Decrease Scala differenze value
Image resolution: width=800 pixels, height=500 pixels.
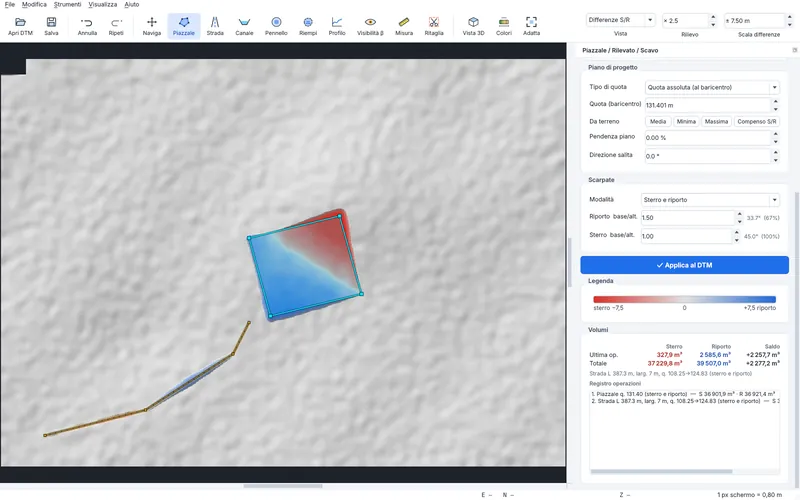tap(789, 24)
